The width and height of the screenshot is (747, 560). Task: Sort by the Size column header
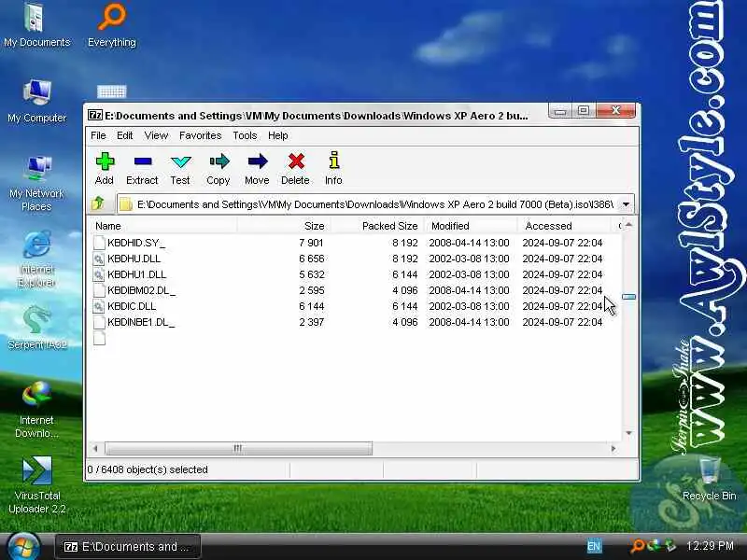pos(284,226)
